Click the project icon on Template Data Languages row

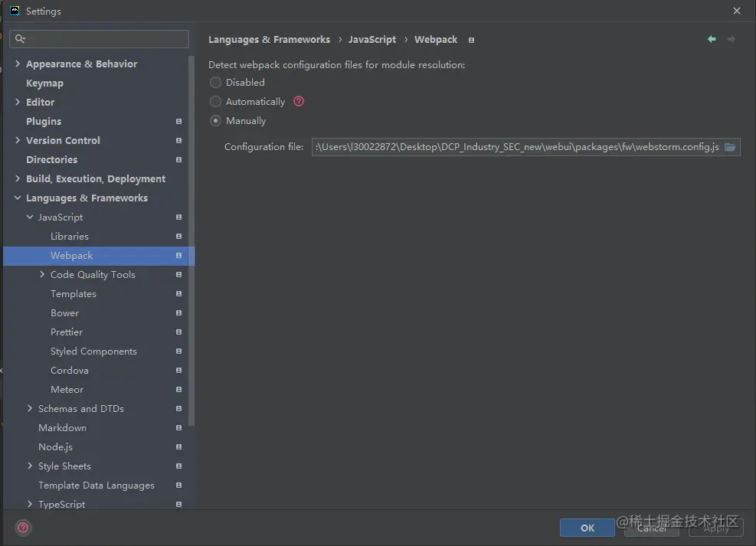point(179,486)
